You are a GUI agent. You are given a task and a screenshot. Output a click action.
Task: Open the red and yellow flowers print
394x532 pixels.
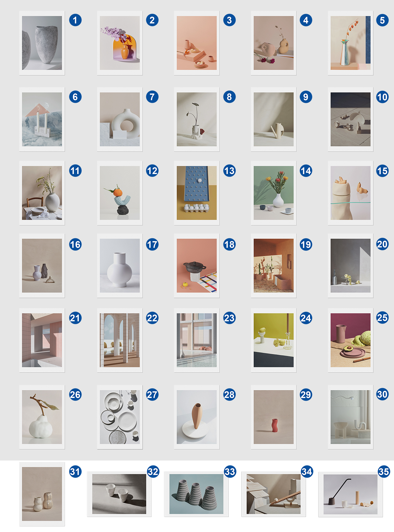tap(274, 193)
